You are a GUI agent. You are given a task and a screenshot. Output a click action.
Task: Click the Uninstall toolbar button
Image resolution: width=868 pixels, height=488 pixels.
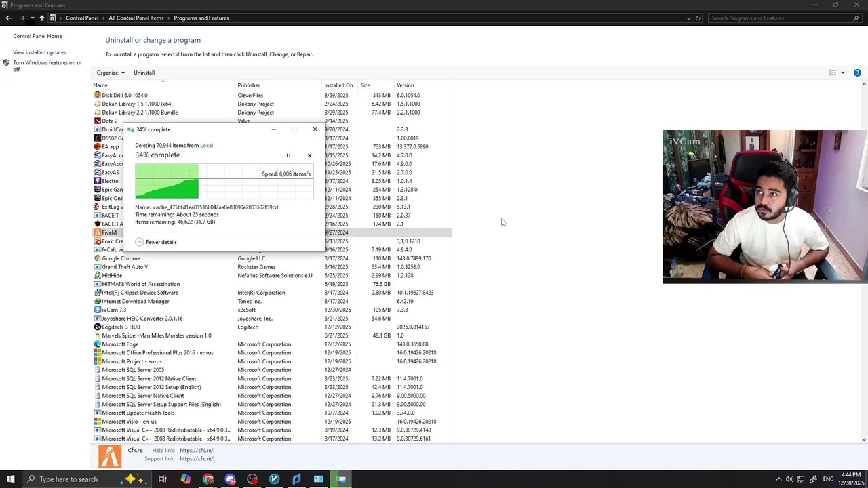point(144,73)
